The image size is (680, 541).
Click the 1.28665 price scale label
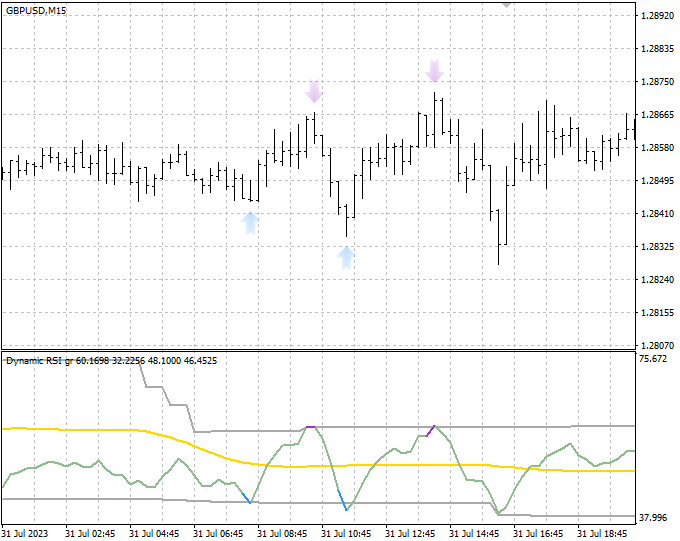tap(657, 115)
